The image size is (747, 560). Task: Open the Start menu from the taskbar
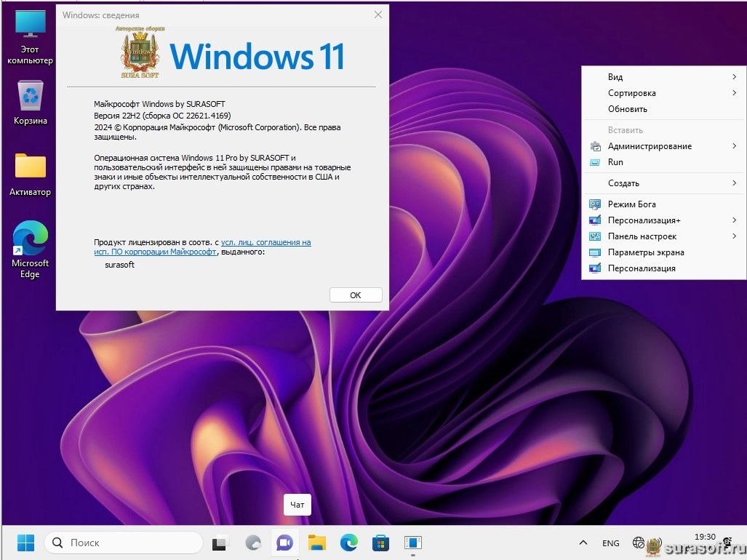tap(25, 543)
